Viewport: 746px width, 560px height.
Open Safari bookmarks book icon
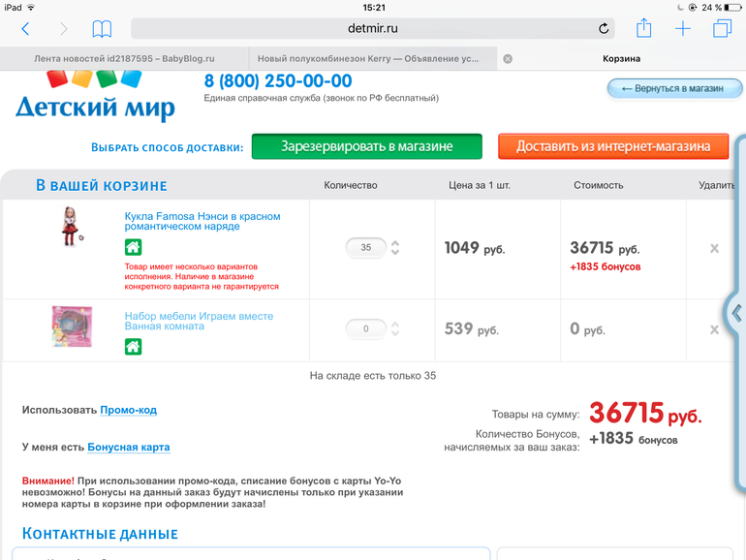point(102,29)
